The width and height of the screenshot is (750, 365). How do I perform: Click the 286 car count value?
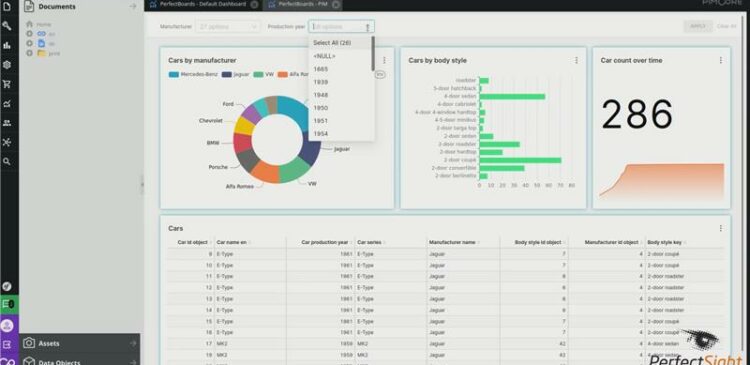(x=636, y=114)
